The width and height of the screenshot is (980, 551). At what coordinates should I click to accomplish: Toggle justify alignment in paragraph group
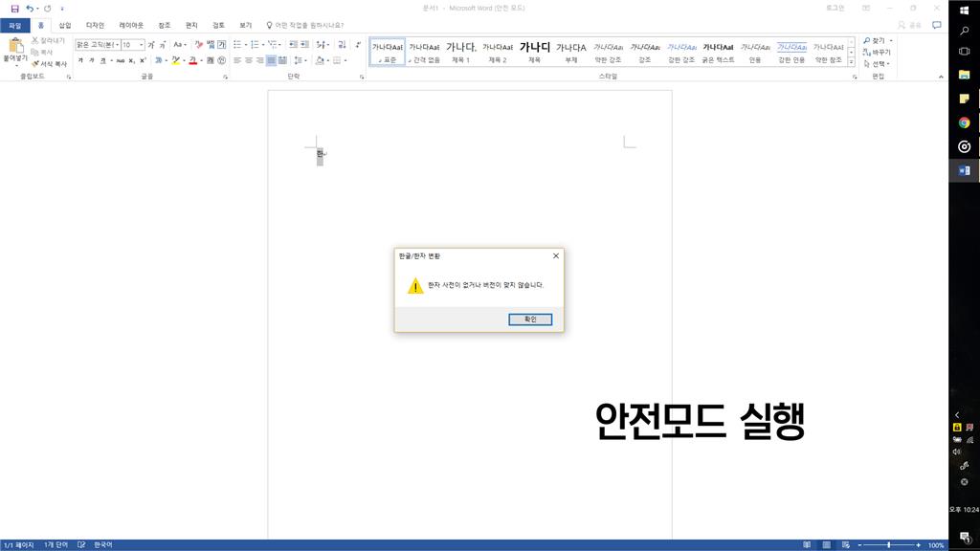click(x=271, y=60)
